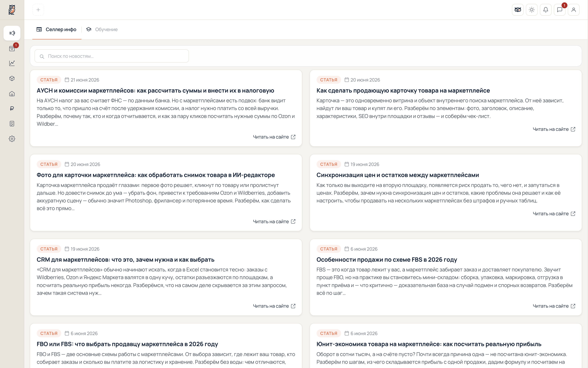Read Синхронизация цен article on site link
The height and width of the screenshot is (368, 588).
554,214
